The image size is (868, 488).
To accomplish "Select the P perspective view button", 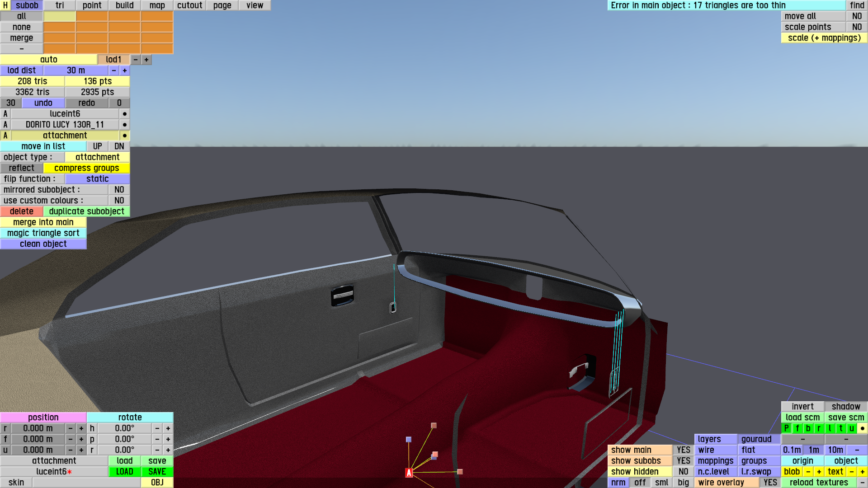I will click(x=786, y=428).
